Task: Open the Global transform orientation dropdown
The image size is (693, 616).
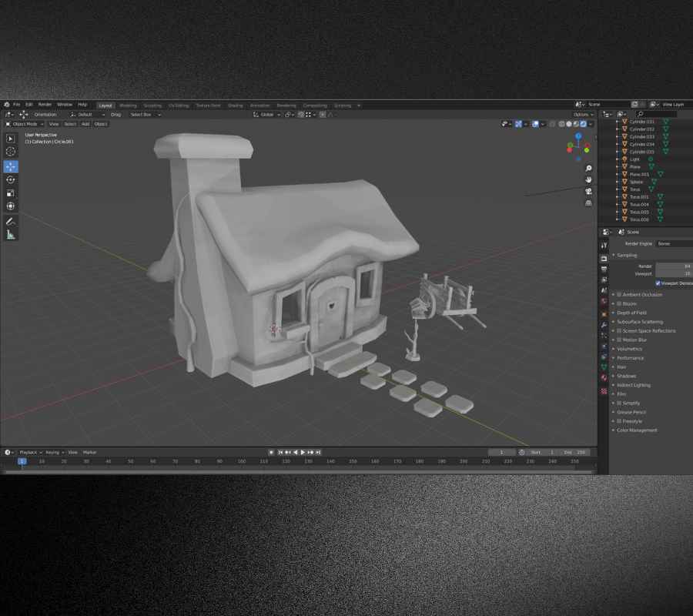Action: (266, 115)
